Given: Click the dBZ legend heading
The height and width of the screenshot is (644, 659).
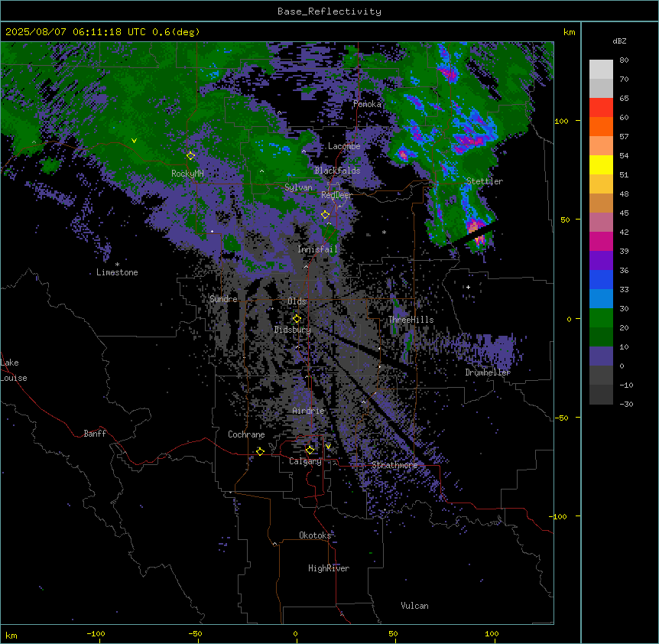Looking at the screenshot, I should [619, 41].
